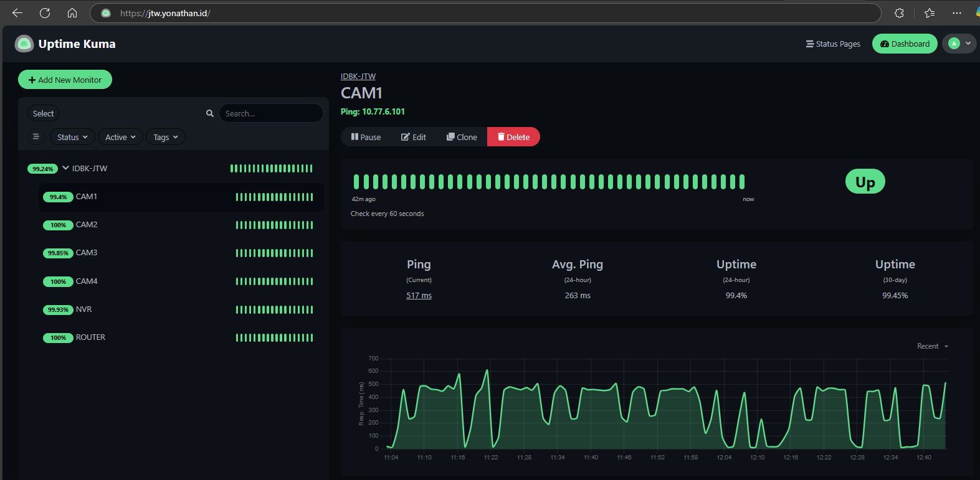Viewport: 980px width, 480px height.
Task: Click the green Up status badge
Action: tap(865, 182)
